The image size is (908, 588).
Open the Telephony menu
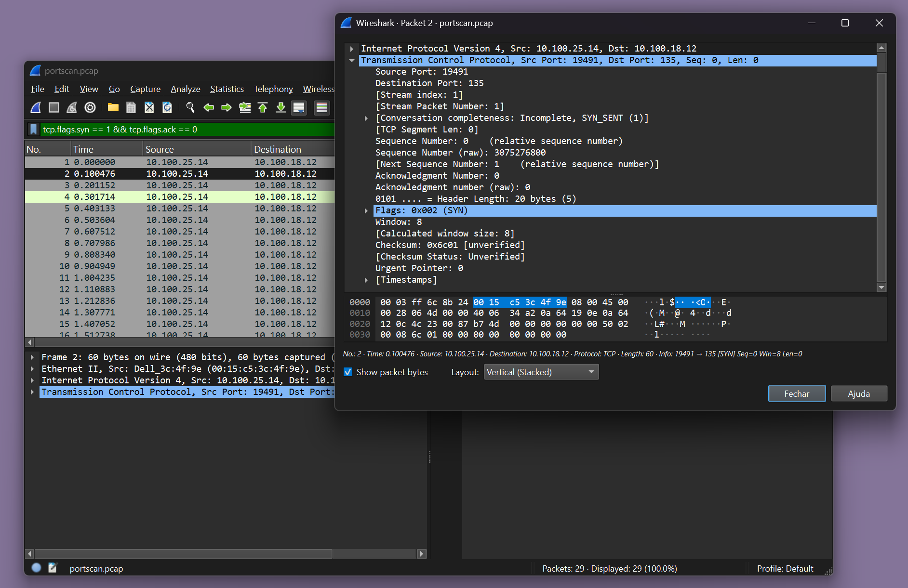[273, 89]
